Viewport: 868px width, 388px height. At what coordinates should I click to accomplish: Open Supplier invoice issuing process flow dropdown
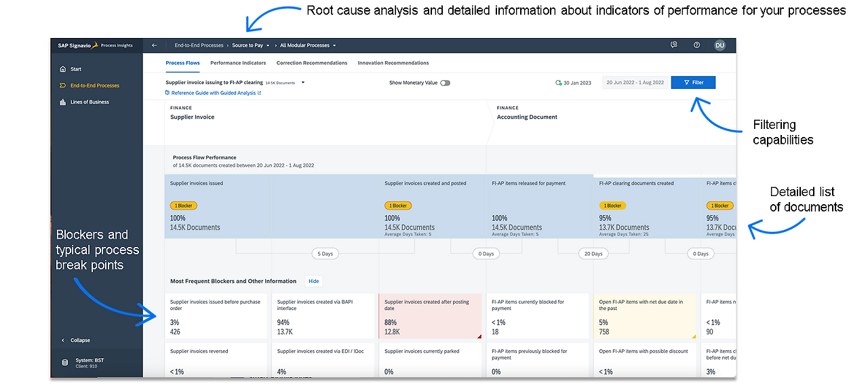coord(303,83)
